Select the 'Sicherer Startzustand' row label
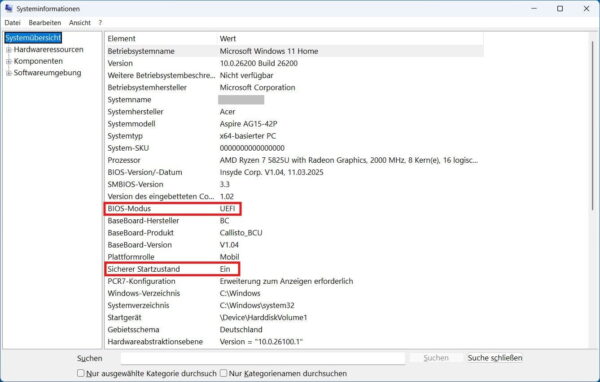600x382 pixels. 143,269
